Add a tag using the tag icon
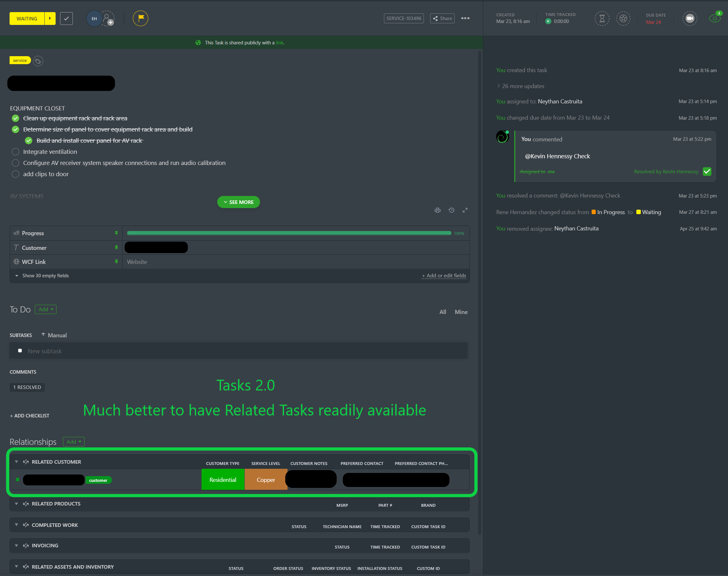 37,61
